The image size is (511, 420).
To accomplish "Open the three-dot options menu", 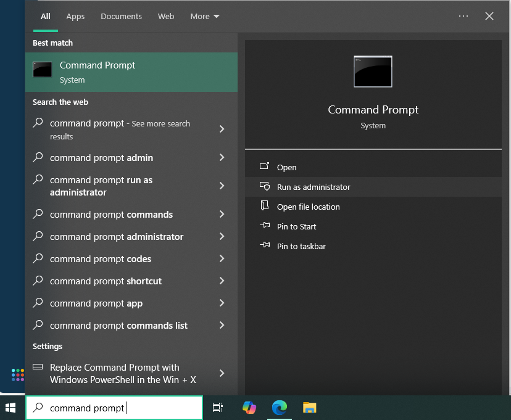I will tap(463, 16).
